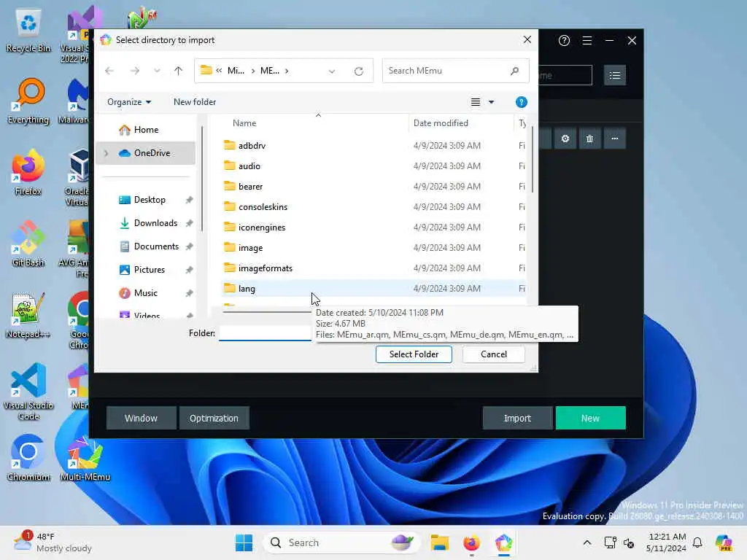Viewport: 747px width, 560px height.
Task: Create a New instance in Multi-MEmu
Action: click(x=590, y=418)
